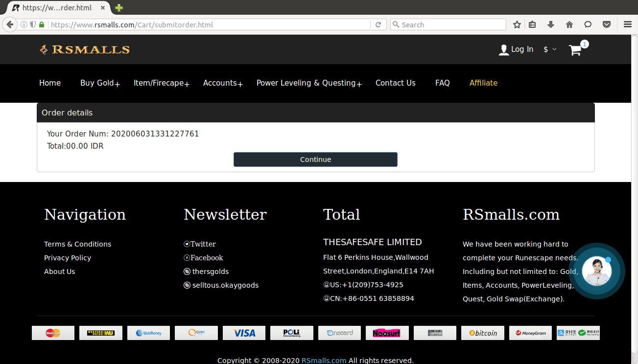The width and height of the screenshot is (638, 364).
Task: Reload the page with refresh icon
Action: click(378, 24)
